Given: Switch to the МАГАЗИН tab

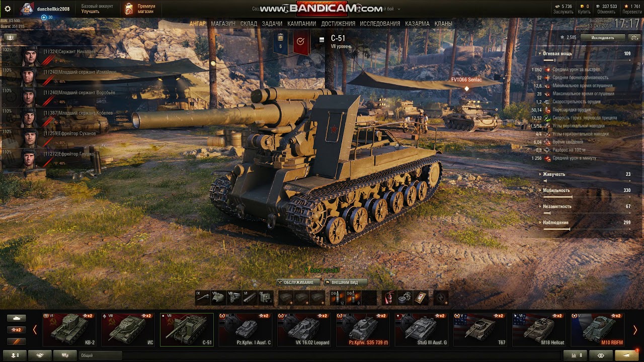Looking at the screenshot, I should pyautogui.click(x=223, y=24).
